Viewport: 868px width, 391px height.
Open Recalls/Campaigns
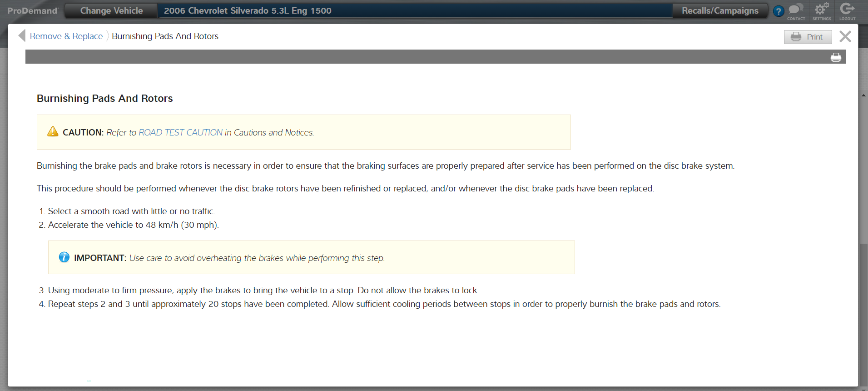click(719, 11)
